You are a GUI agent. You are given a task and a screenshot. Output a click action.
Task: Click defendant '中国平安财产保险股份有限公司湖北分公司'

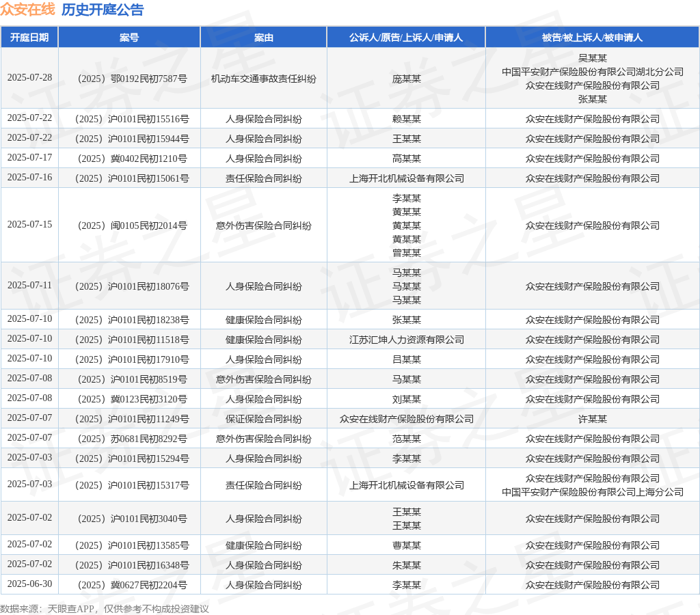[x=593, y=72]
